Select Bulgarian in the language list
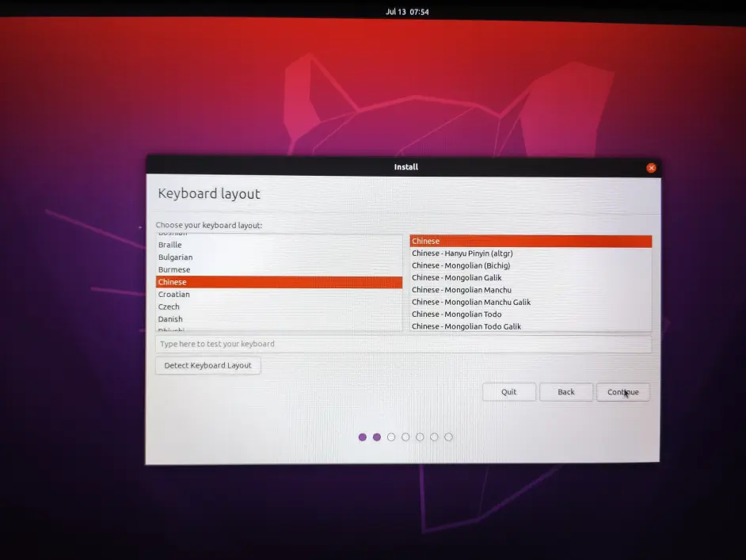The image size is (746, 560). 279,257
